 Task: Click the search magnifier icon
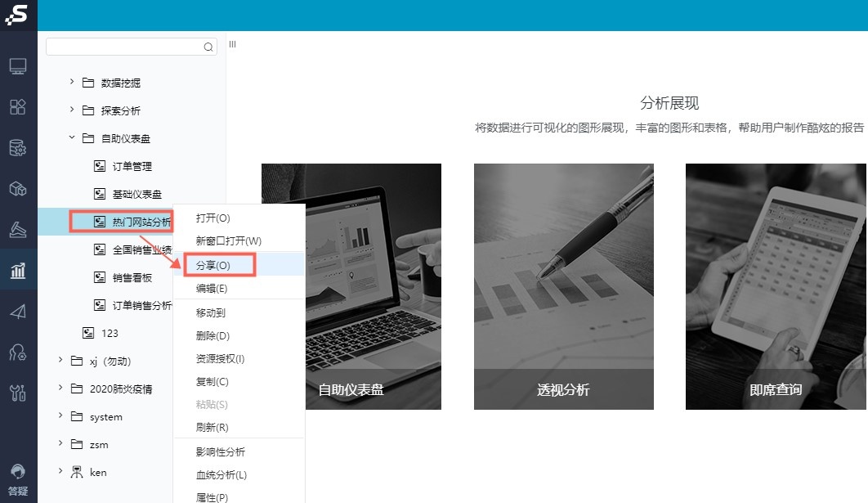[208, 47]
